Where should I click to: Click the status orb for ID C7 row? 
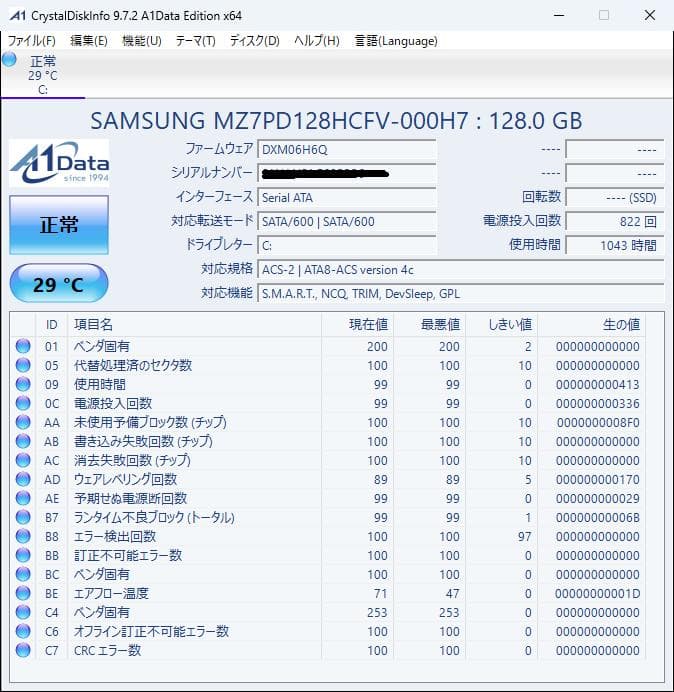[x=23, y=650]
